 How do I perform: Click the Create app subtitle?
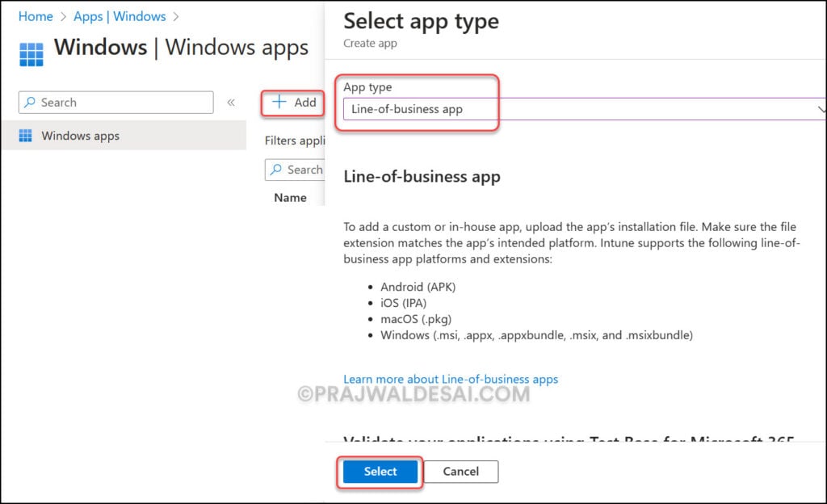[x=370, y=44]
